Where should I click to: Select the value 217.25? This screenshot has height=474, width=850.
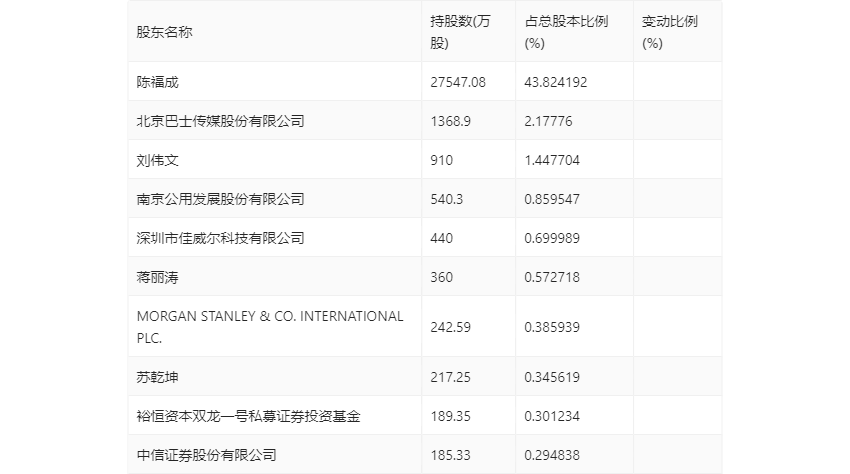tap(450, 377)
